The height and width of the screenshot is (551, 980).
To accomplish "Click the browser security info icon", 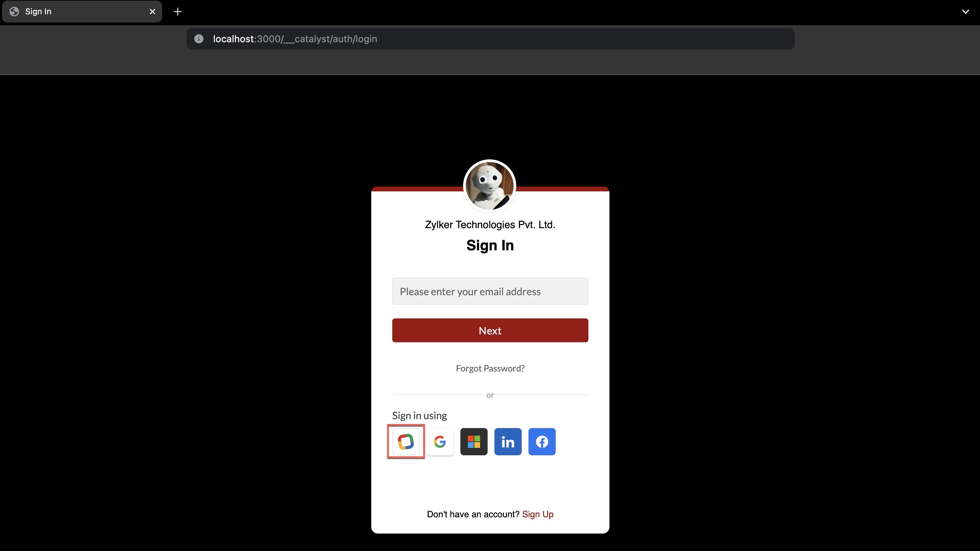I will [199, 38].
